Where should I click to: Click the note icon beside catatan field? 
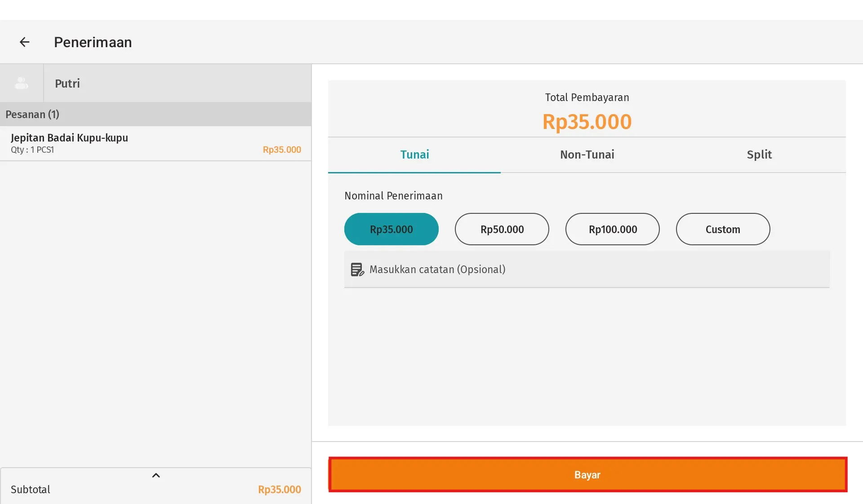click(357, 270)
